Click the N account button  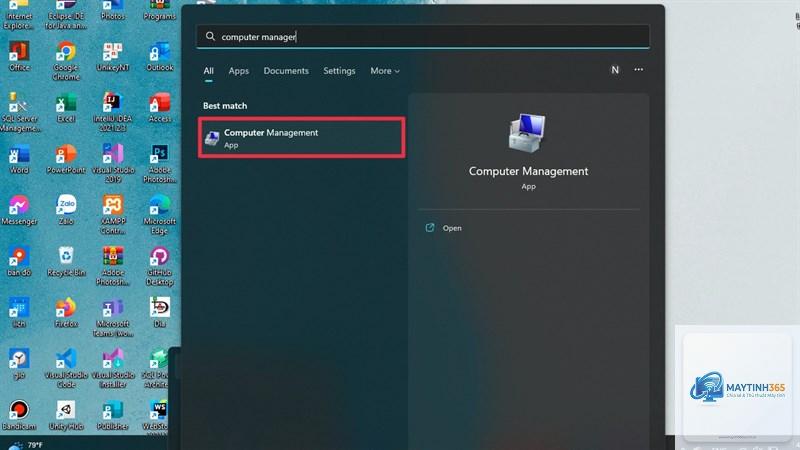(x=615, y=70)
